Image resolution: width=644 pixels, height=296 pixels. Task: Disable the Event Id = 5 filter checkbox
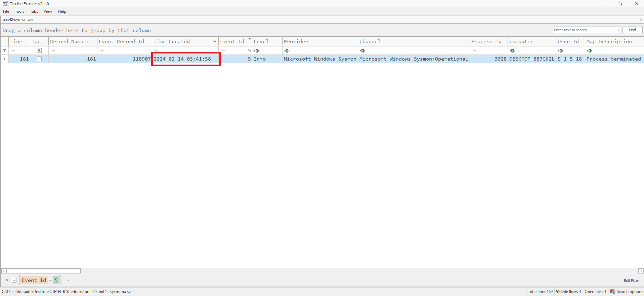point(14,280)
